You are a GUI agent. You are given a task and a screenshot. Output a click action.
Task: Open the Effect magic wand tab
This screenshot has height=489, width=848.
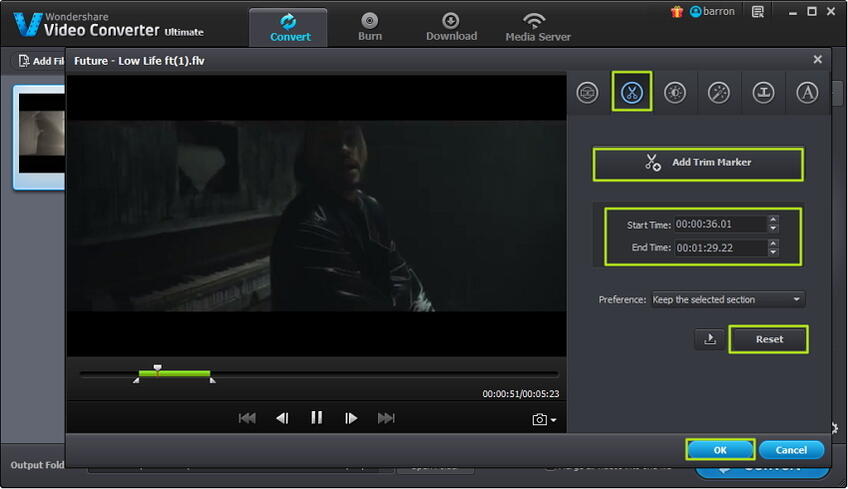click(x=719, y=93)
